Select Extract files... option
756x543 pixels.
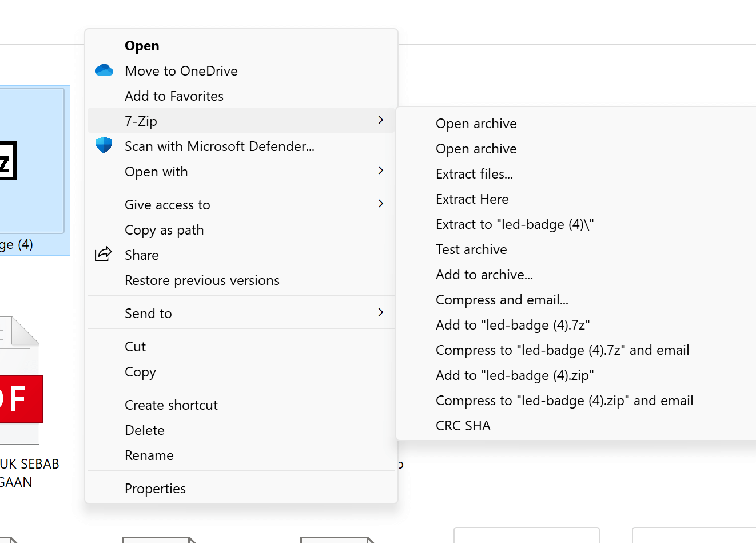(x=474, y=174)
